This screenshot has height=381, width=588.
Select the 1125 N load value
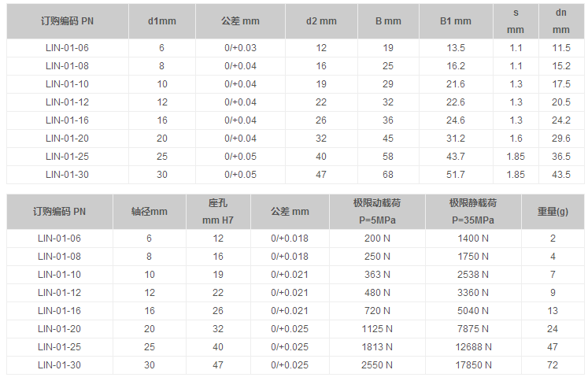pyautogui.click(x=375, y=329)
